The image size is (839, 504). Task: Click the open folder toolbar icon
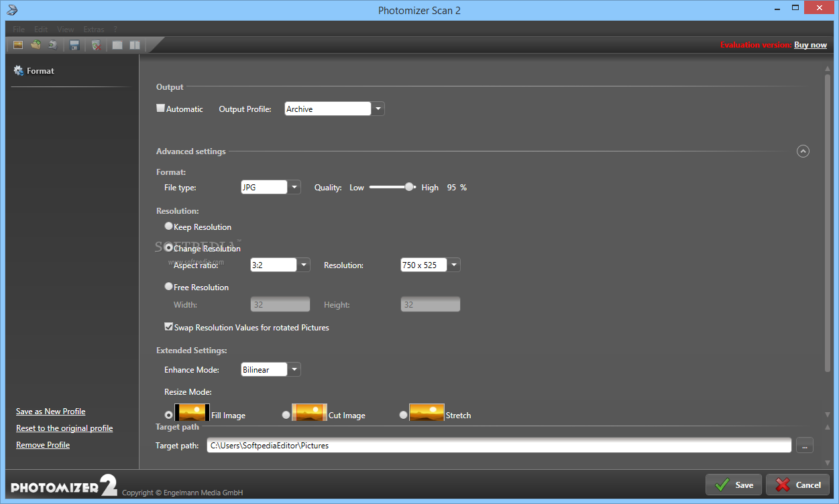[x=36, y=45]
